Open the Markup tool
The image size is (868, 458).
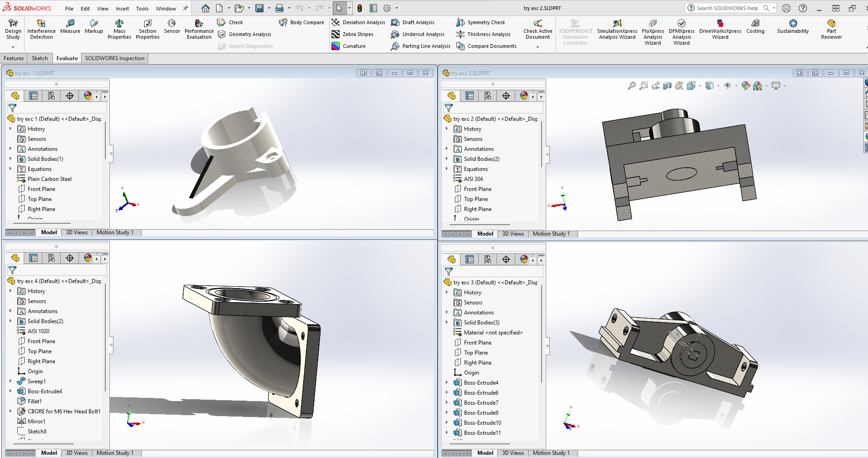(94, 26)
